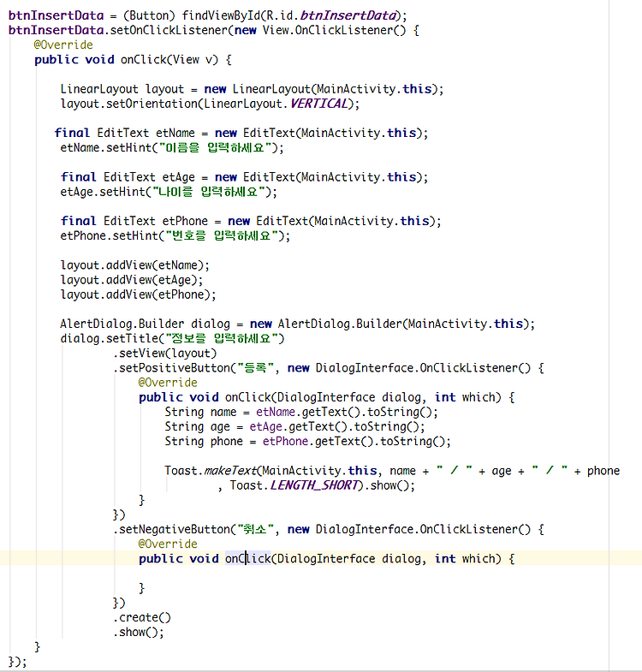The width and height of the screenshot is (642, 672).
Task: Click setPositiveButton method name
Action: pos(175,368)
